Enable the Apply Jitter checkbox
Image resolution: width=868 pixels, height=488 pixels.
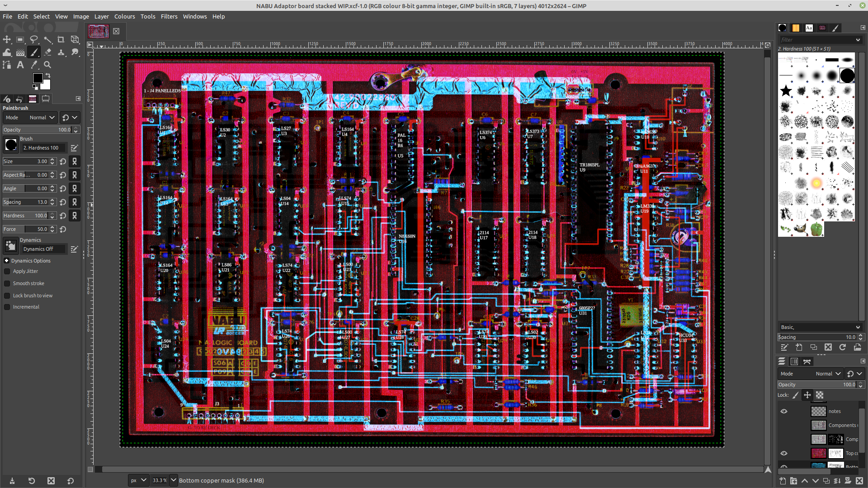tap(7, 272)
